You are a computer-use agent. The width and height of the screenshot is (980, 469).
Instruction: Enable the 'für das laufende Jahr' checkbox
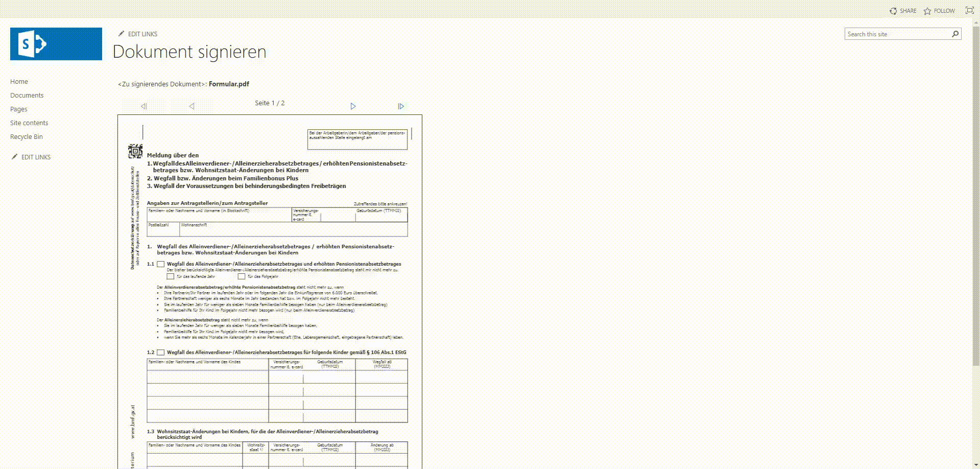pyautogui.click(x=170, y=276)
